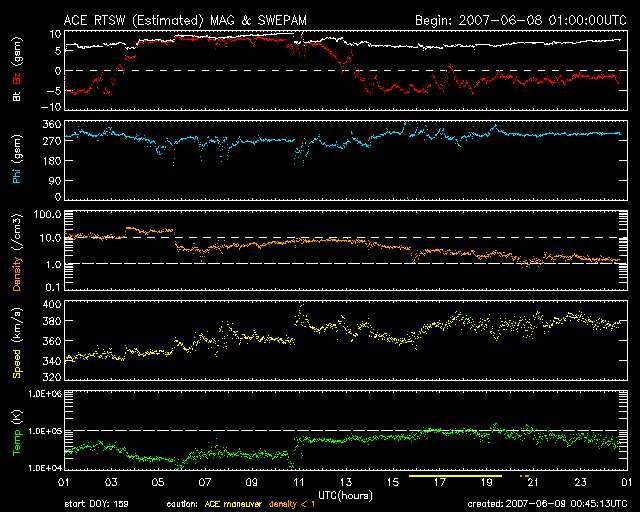The height and width of the screenshot is (512, 640).
Task: Click the "5" tick on Bt Bz axis
Action: click(58, 51)
